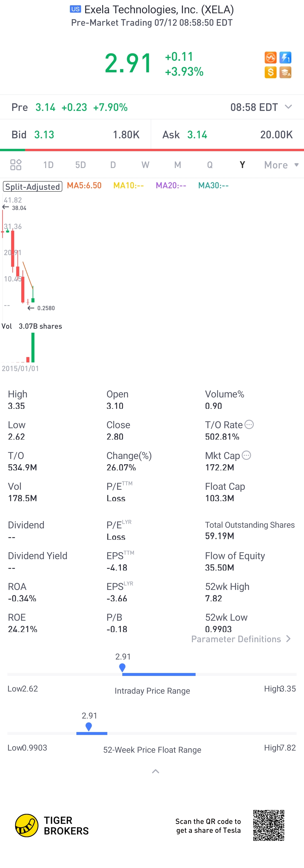This screenshot has height=868, width=304.
Task: Tap the 52-week price range marker
Action: (89, 727)
